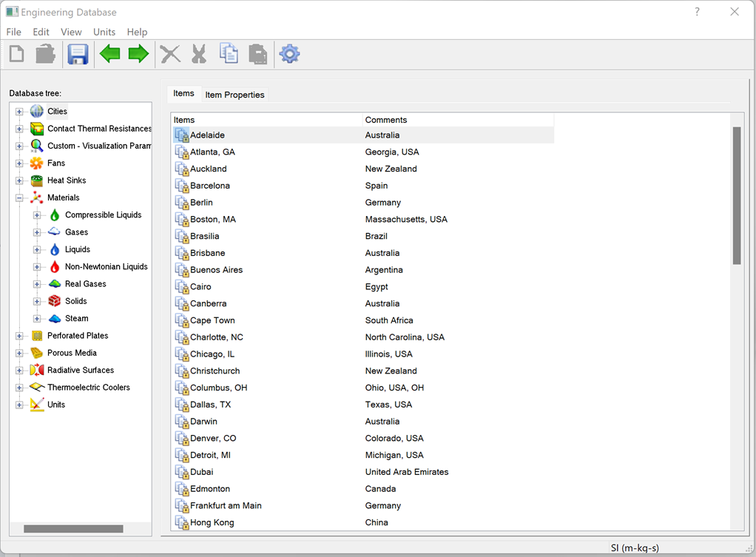
Task: Click the Cities globe icon
Action: pyautogui.click(x=37, y=112)
